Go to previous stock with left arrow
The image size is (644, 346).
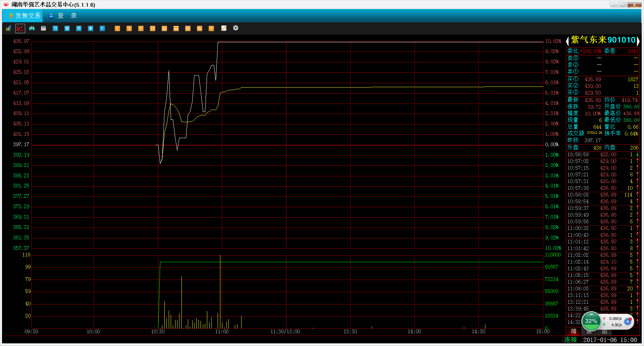tap(567, 41)
